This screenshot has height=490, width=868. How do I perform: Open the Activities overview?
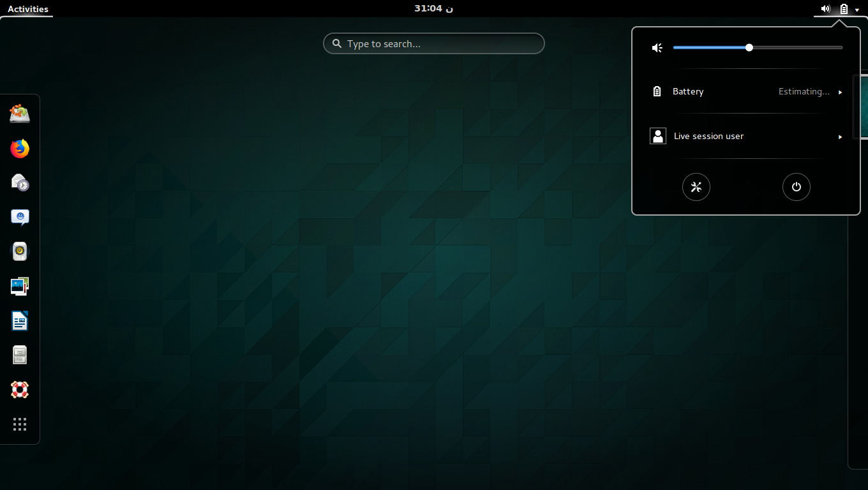(x=27, y=9)
